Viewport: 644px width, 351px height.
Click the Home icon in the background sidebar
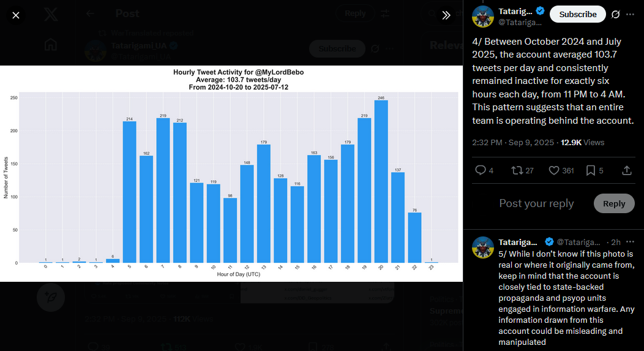point(51,44)
